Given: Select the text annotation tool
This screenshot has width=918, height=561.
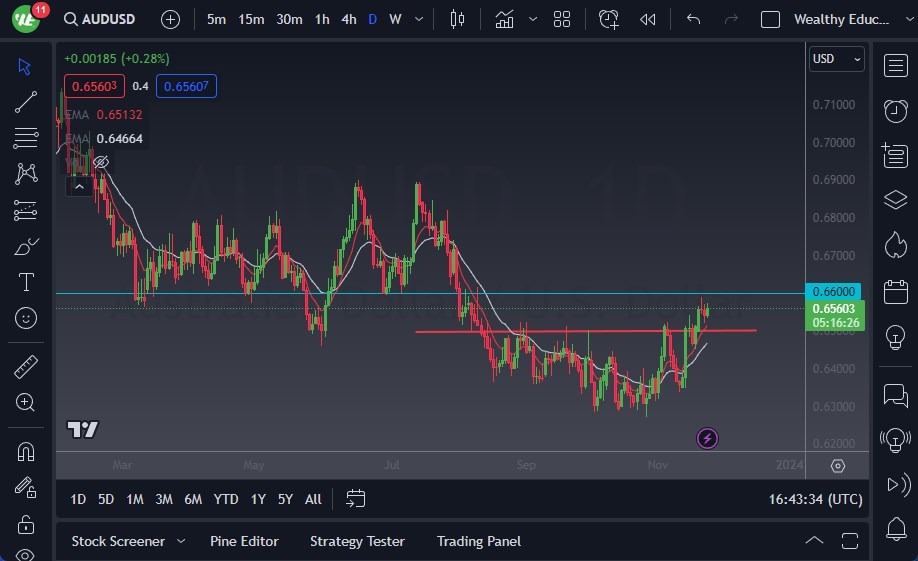Looking at the screenshot, I should 26,282.
